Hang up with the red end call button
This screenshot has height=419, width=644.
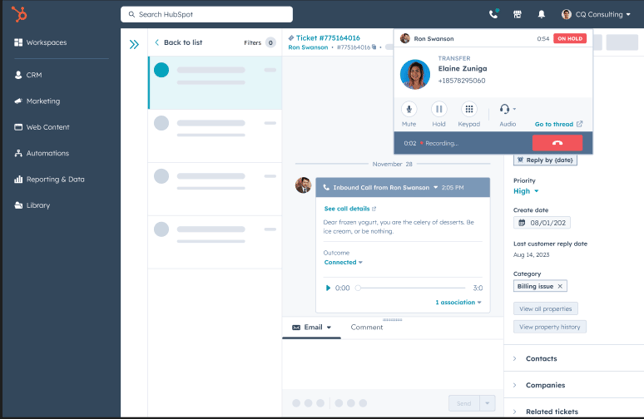[x=557, y=143]
